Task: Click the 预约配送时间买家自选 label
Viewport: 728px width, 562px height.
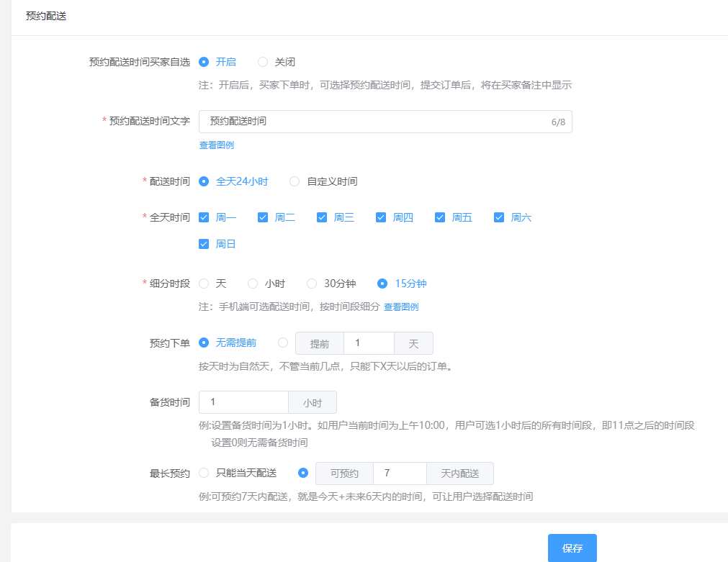Action: [x=140, y=62]
